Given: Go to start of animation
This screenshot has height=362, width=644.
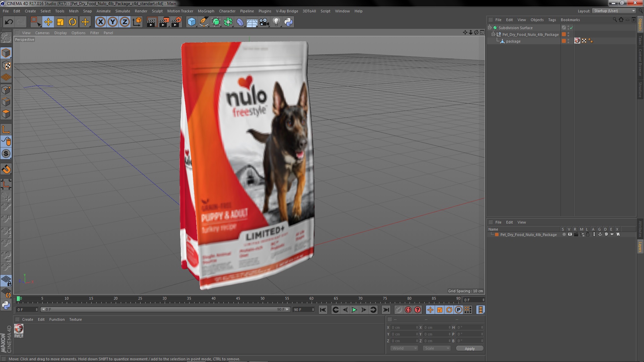Looking at the screenshot, I should [323, 310].
